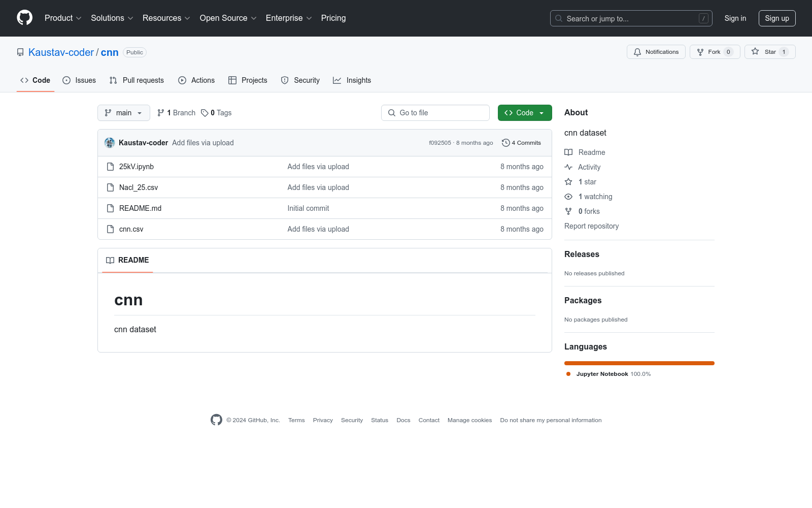Click the 'Go to file' search field
812x508 pixels.
tap(435, 113)
